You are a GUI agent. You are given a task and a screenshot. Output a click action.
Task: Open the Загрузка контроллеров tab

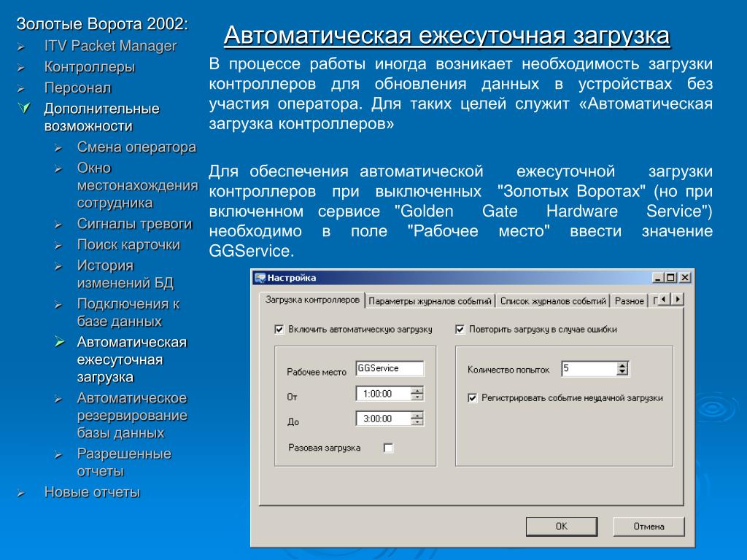click(x=312, y=300)
